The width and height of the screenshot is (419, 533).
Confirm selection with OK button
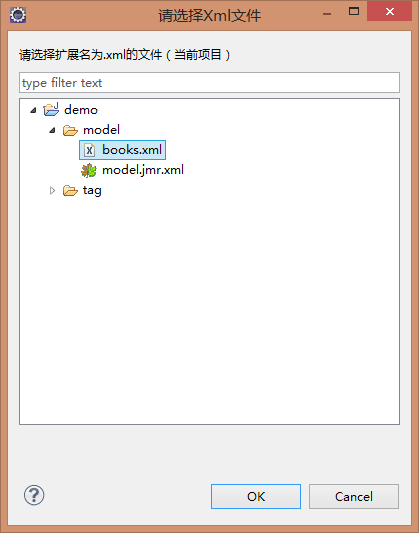(x=256, y=496)
